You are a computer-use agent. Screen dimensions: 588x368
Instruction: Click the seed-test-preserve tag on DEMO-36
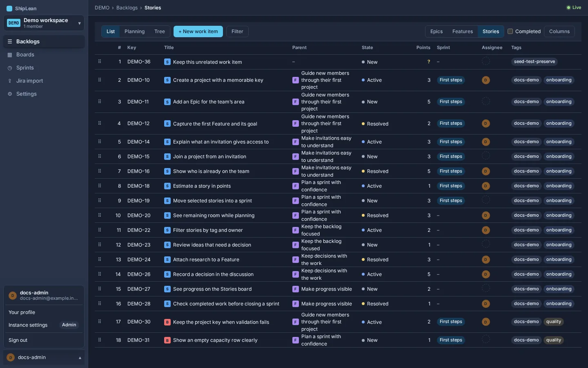[x=535, y=62]
